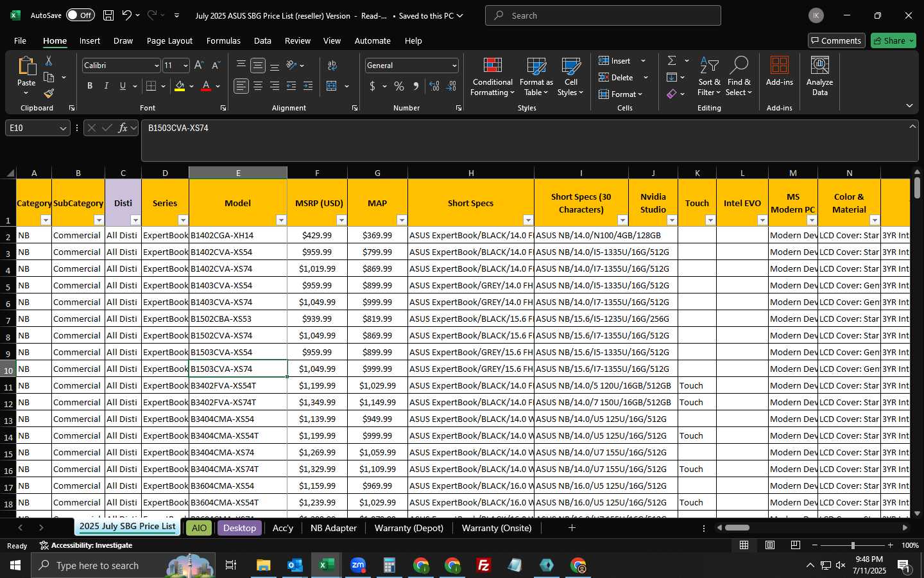Decrease font size with smaller A icon
The width and height of the screenshot is (924, 578).
pos(216,66)
